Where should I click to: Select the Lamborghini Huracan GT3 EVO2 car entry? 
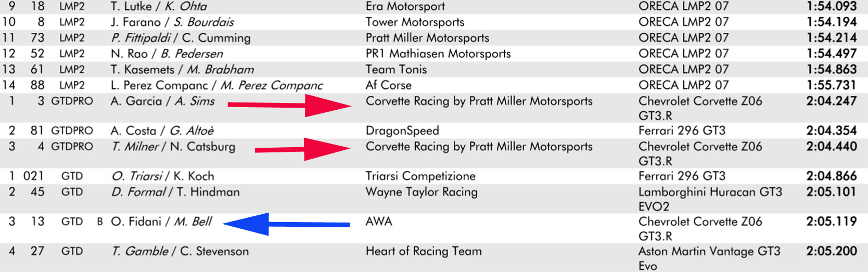(710, 199)
